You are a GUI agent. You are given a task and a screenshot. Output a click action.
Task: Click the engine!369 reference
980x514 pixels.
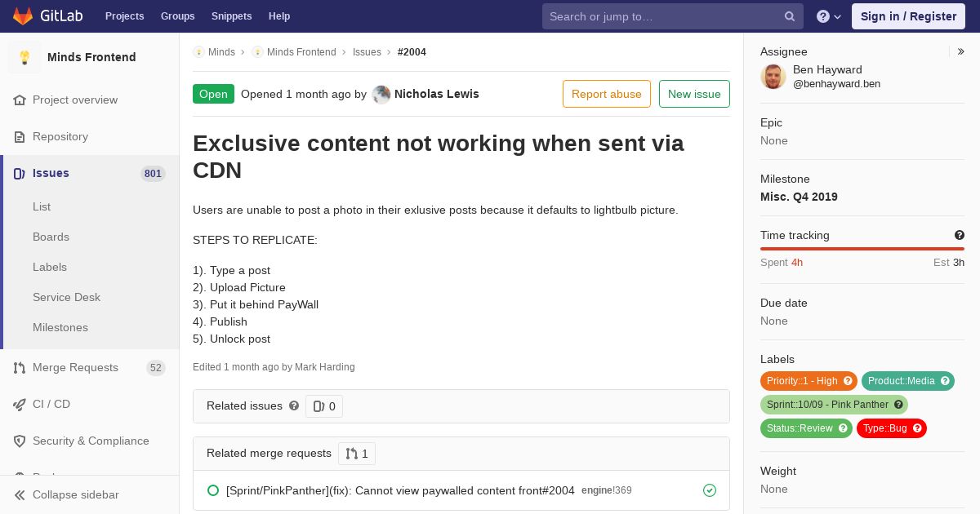coord(606,490)
